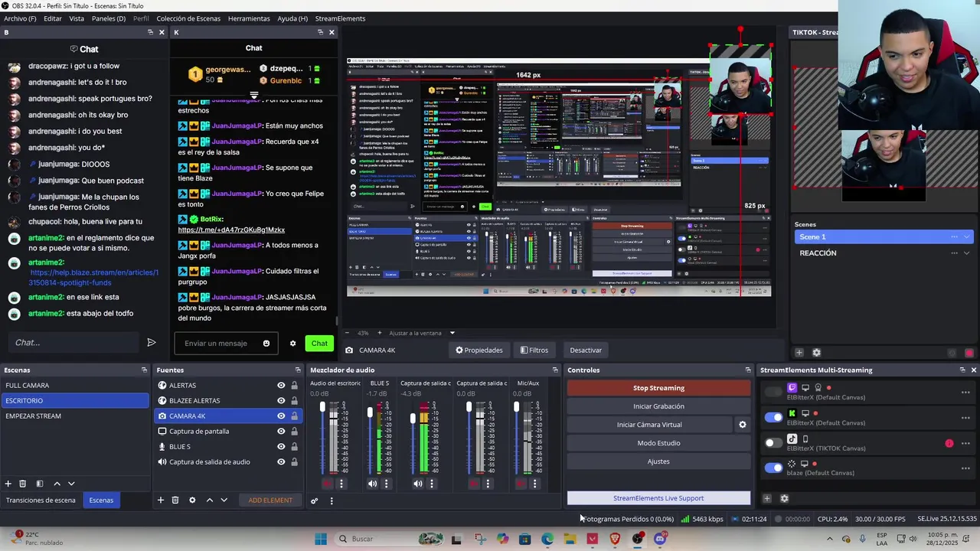Viewport: 980px width, 551px height.
Task: Add a new scene with the plus icon in Escenas
Action: point(8,484)
